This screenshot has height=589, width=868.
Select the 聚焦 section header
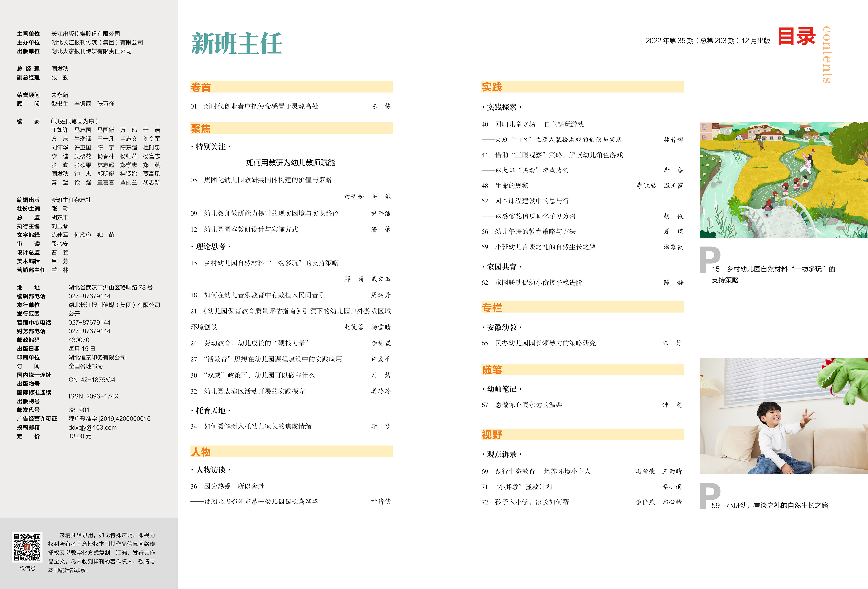(201, 128)
